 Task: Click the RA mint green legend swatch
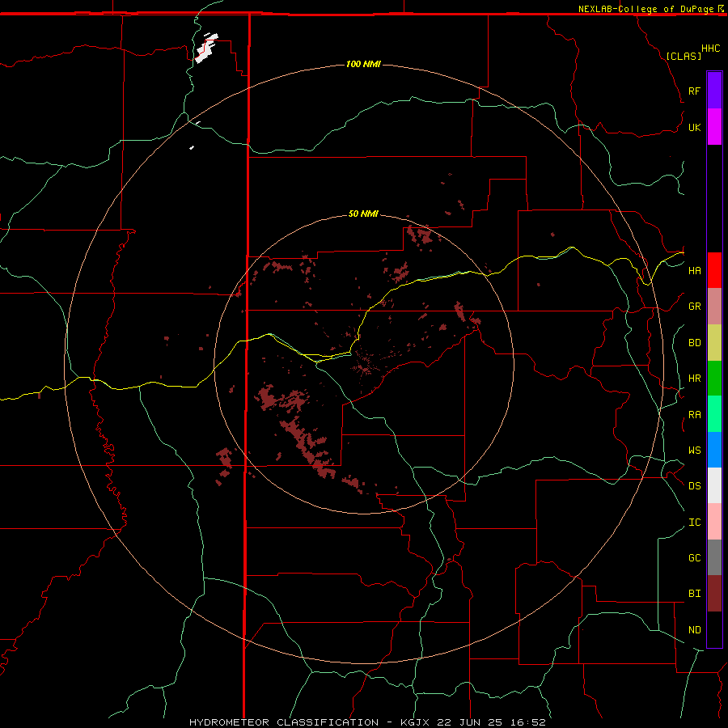[714, 414]
